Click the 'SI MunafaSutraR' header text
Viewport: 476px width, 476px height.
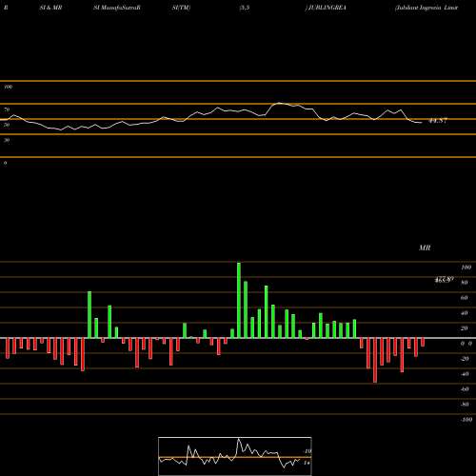pos(117,8)
